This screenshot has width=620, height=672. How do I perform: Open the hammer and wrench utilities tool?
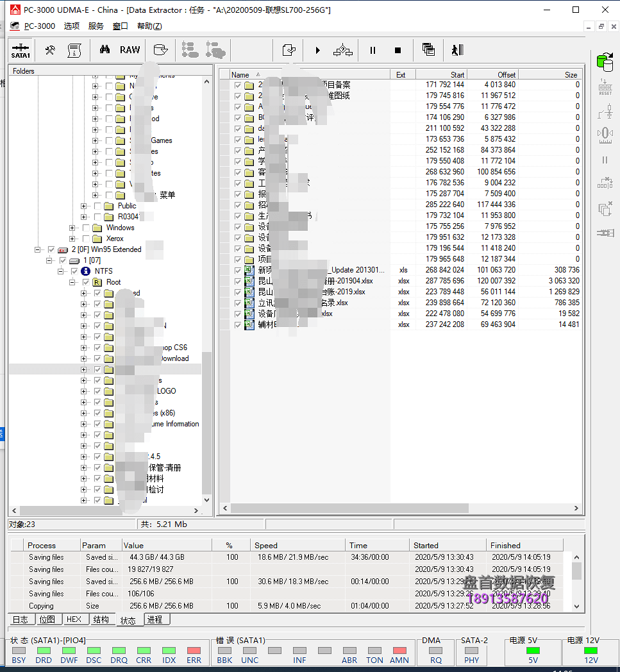(x=50, y=50)
